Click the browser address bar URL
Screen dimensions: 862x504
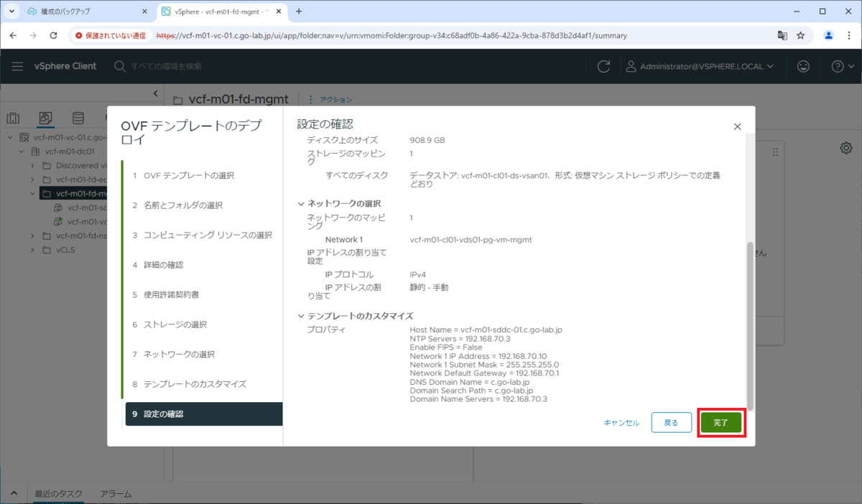[391, 35]
